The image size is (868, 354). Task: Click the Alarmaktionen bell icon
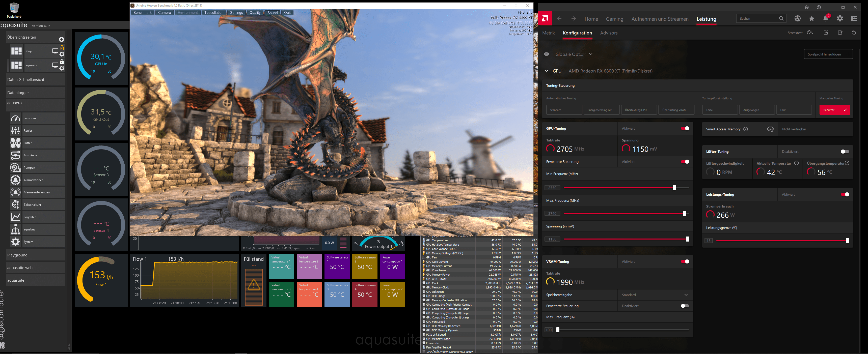15,180
